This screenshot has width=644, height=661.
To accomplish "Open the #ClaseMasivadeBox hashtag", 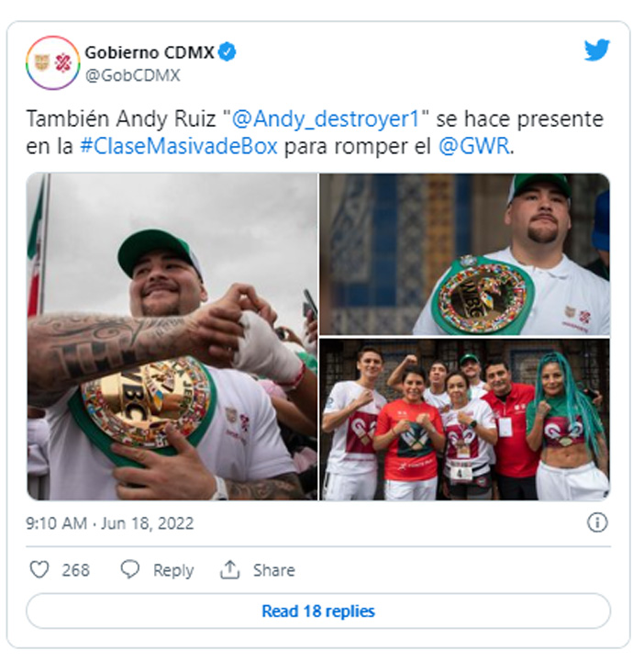I will [x=179, y=147].
